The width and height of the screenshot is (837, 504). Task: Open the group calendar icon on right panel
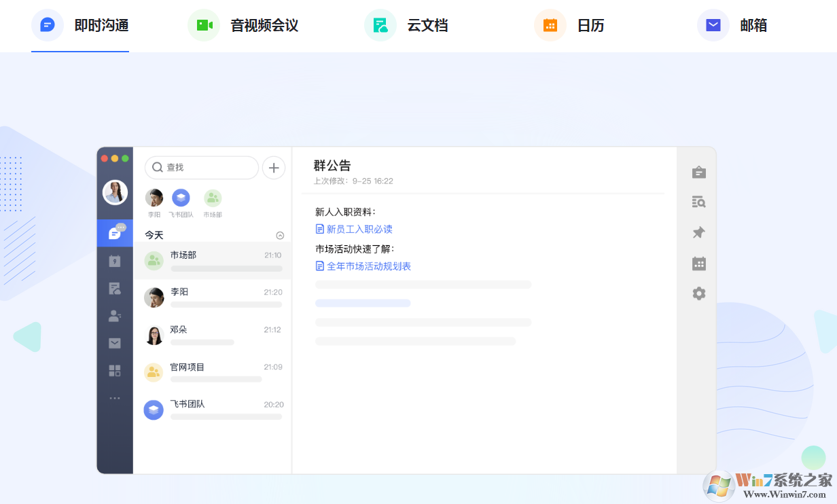(x=698, y=263)
